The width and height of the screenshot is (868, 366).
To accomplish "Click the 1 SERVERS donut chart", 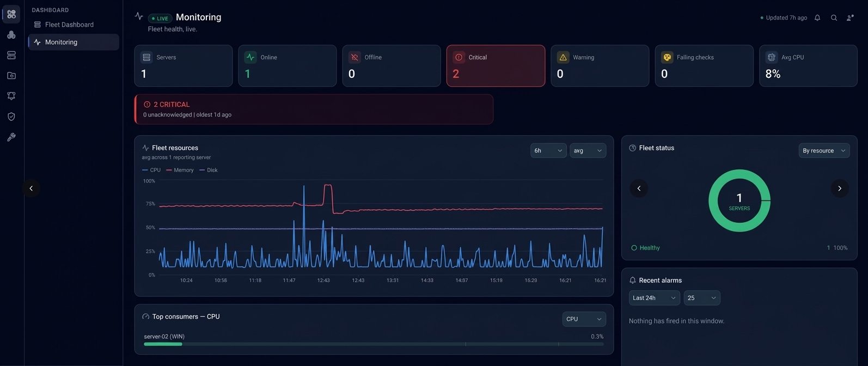I will click(739, 200).
